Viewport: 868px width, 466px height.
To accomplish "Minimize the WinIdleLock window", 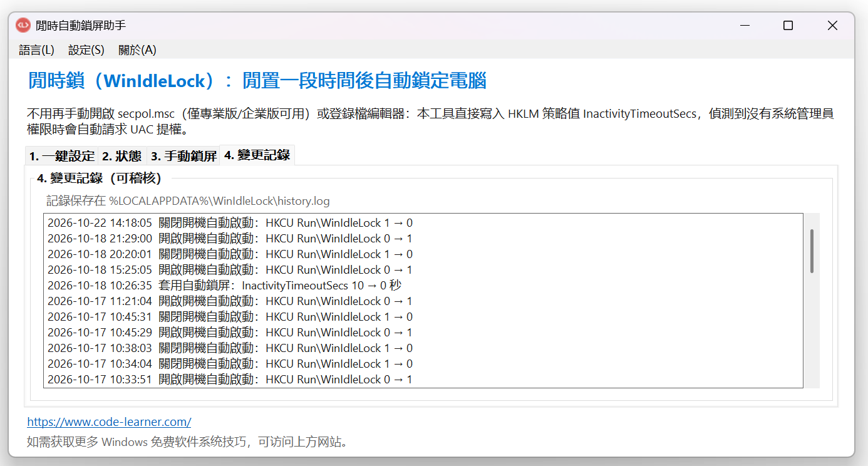I will pyautogui.click(x=745, y=25).
